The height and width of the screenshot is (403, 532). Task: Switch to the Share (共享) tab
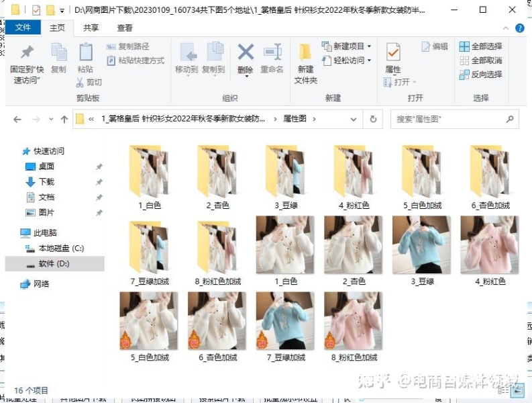(91, 28)
